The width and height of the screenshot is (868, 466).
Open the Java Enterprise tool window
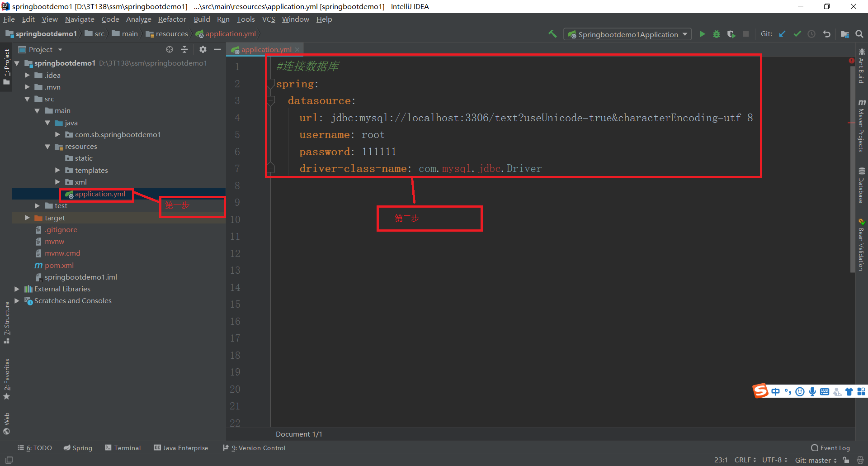point(181,448)
